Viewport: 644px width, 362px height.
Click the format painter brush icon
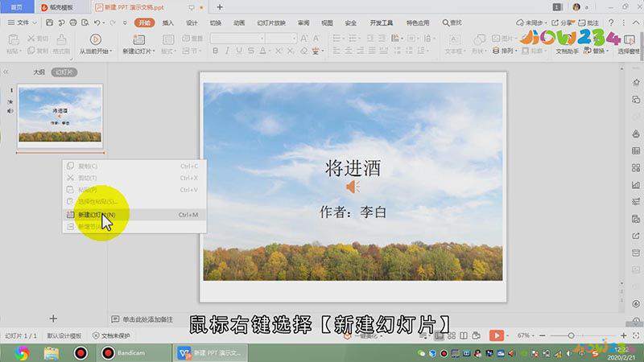62,40
